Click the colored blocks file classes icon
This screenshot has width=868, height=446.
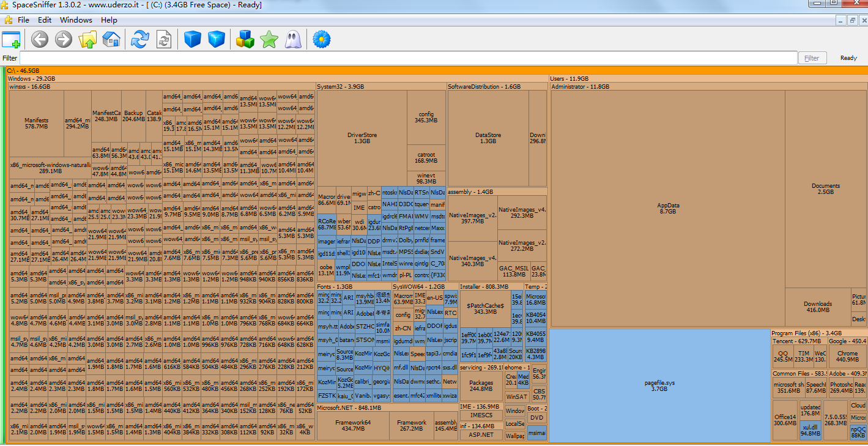(245, 40)
